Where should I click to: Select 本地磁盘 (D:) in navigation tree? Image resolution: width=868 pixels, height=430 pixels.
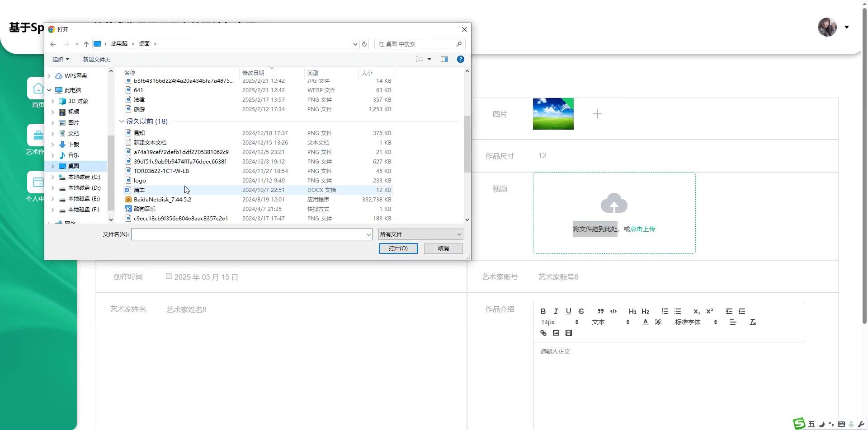[x=84, y=188]
